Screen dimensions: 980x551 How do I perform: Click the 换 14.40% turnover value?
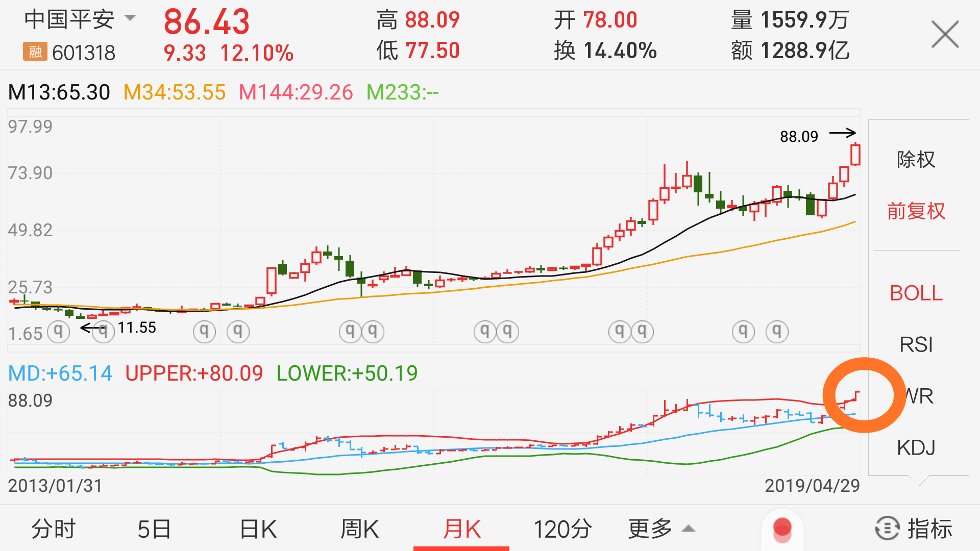click(605, 51)
